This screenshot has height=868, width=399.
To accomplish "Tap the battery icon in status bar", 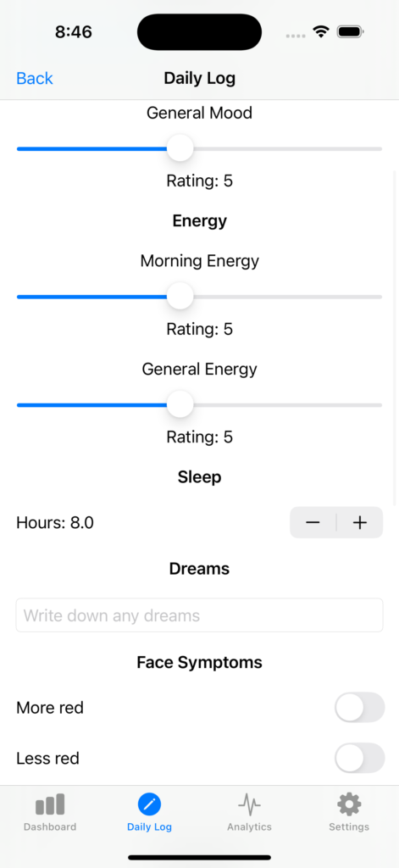I will 350,32.
